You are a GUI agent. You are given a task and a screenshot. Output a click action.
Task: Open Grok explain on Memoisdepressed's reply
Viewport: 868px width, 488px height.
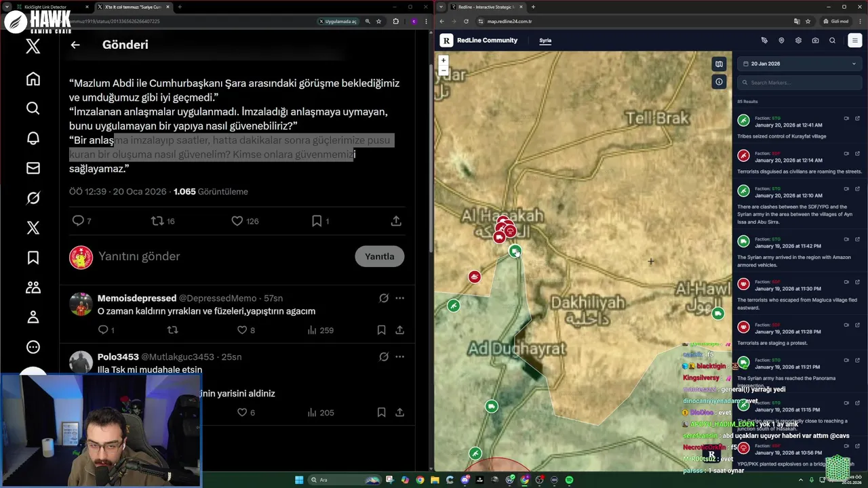coord(383,298)
